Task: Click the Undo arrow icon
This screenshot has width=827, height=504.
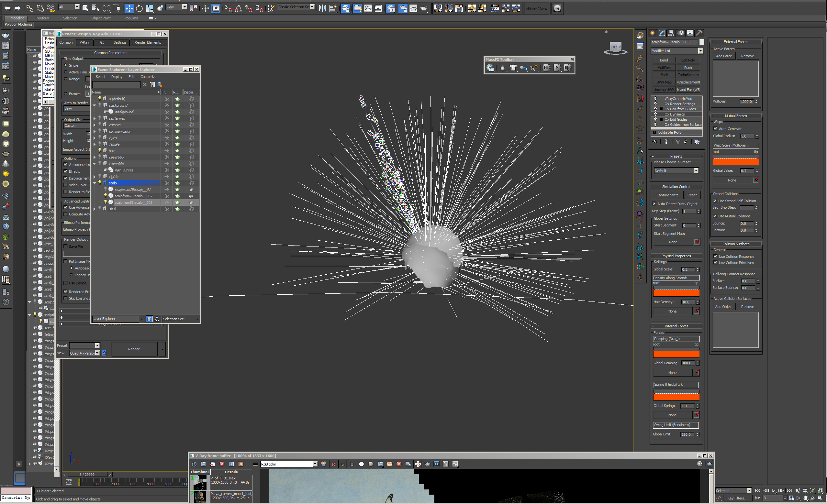Action: point(7,8)
